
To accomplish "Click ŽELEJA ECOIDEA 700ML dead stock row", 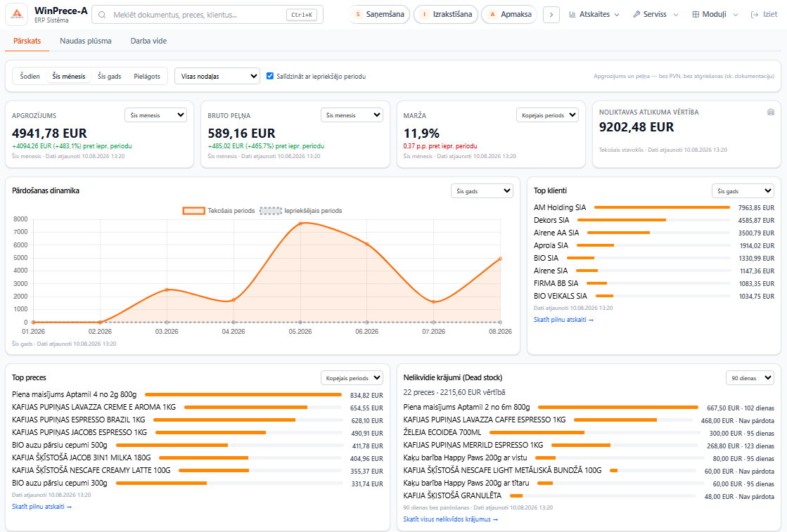I will coord(588,432).
